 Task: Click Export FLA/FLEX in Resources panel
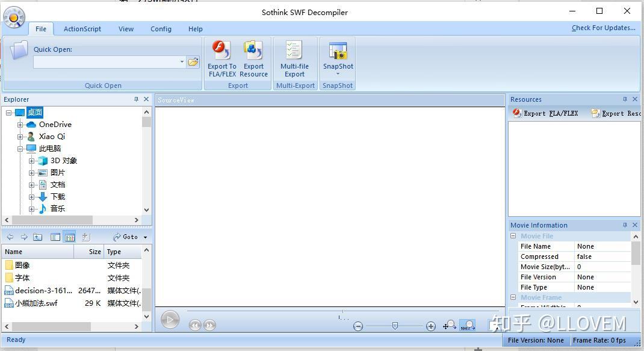click(545, 113)
